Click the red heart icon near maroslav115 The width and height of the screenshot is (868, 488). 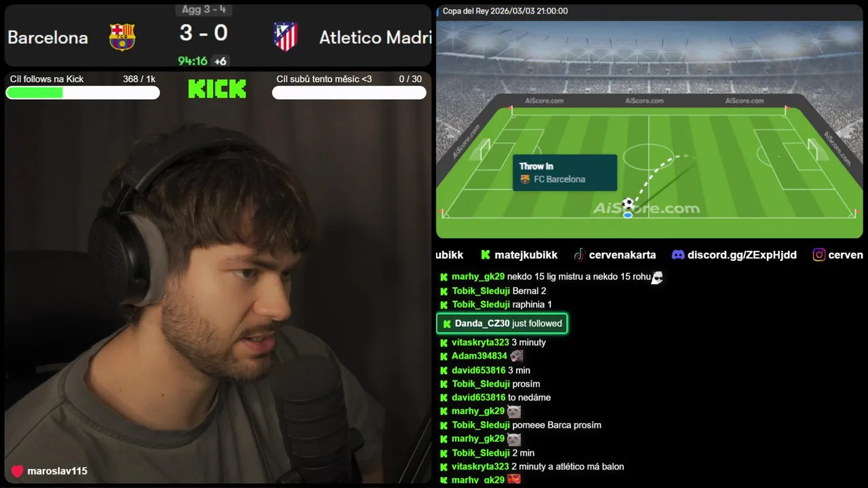pos(18,471)
